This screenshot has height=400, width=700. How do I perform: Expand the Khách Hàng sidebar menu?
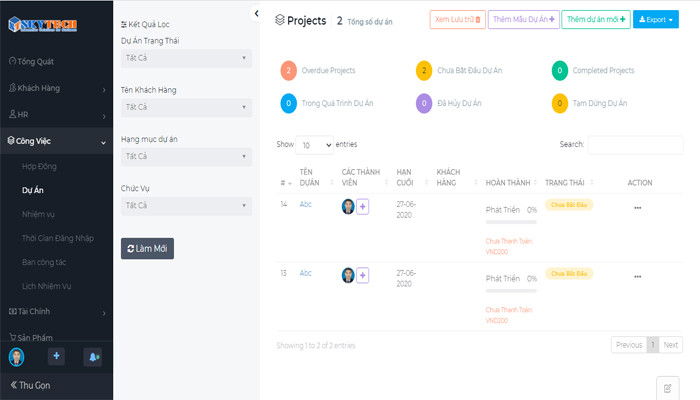coord(56,88)
